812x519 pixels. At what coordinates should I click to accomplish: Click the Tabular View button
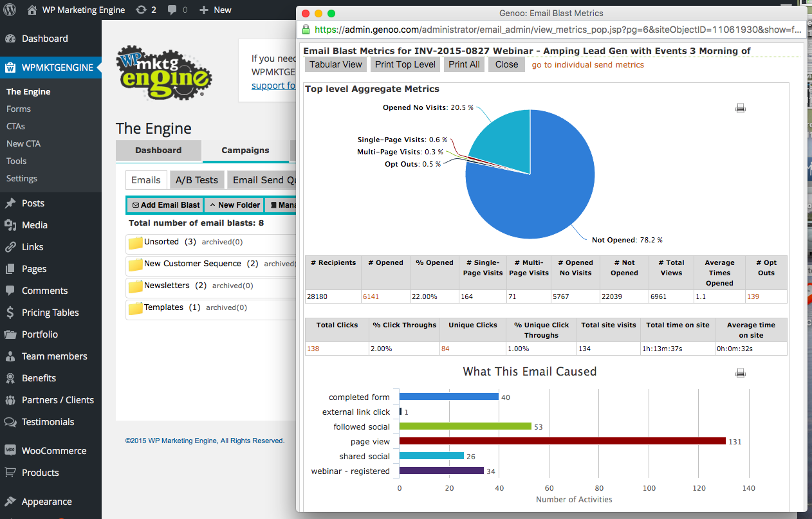coord(336,64)
